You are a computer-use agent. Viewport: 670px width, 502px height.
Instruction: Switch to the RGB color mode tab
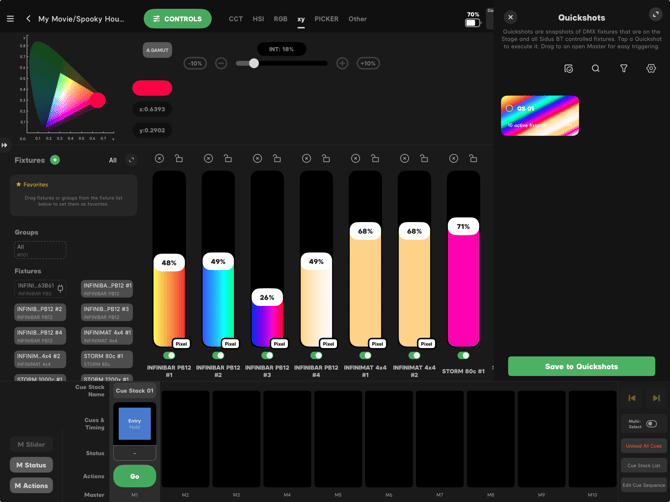point(280,19)
